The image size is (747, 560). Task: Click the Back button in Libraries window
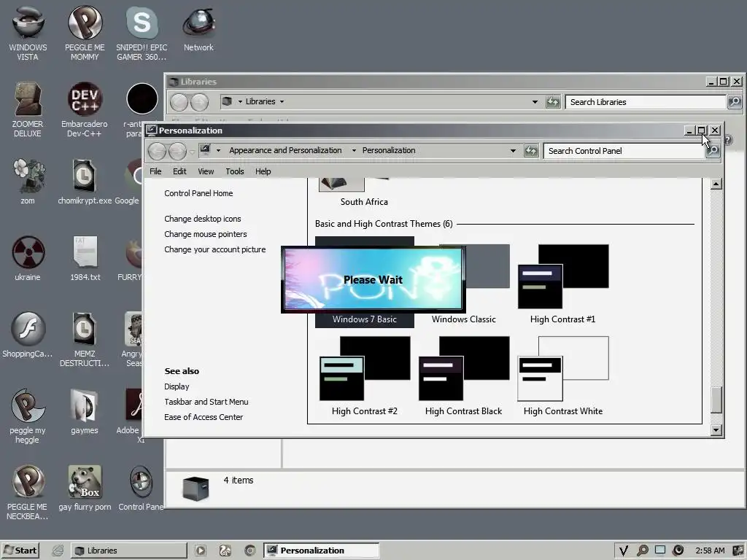click(179, 102)
